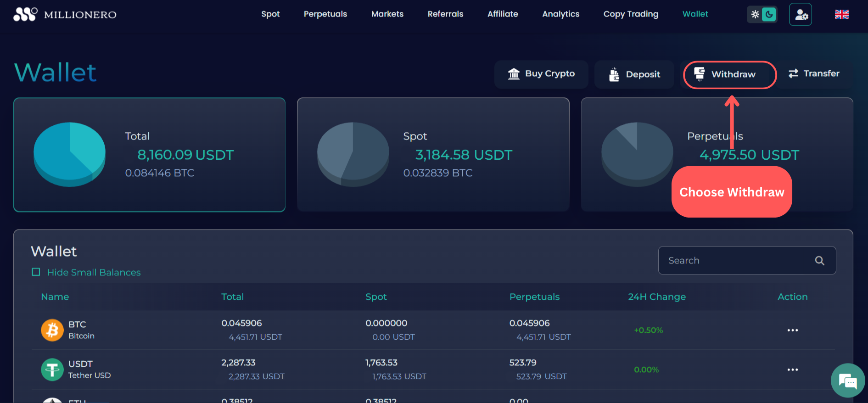Go to the Perpetuals menu item
Image resolution: width=868 pixels, height=403 pixels.
point(325,14)
